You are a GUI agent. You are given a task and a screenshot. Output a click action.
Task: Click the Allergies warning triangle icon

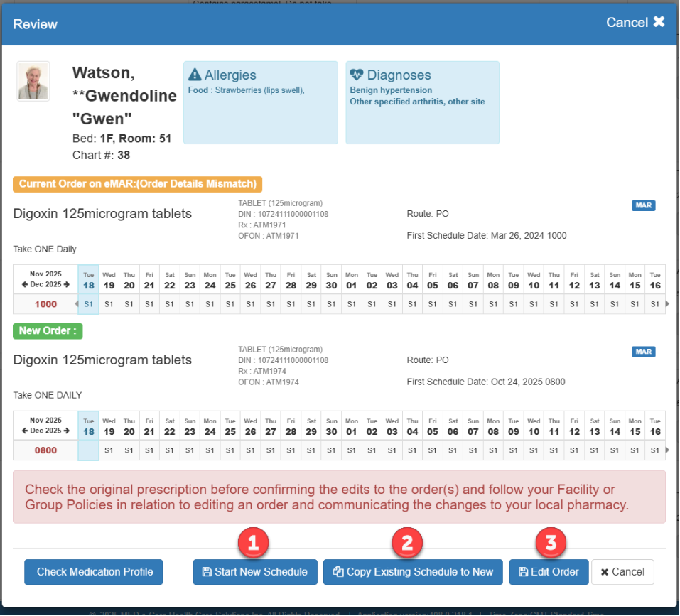point(195,75)
